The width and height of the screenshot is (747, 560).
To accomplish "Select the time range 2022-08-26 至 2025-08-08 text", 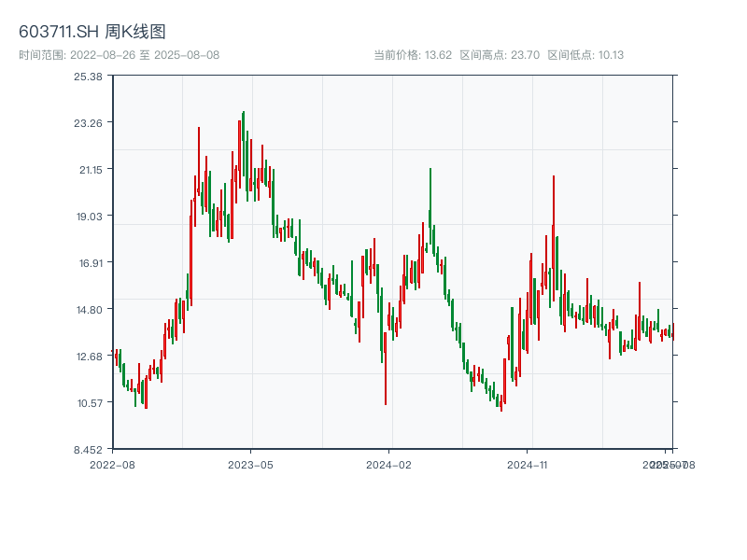I will (x=120, y=55).
